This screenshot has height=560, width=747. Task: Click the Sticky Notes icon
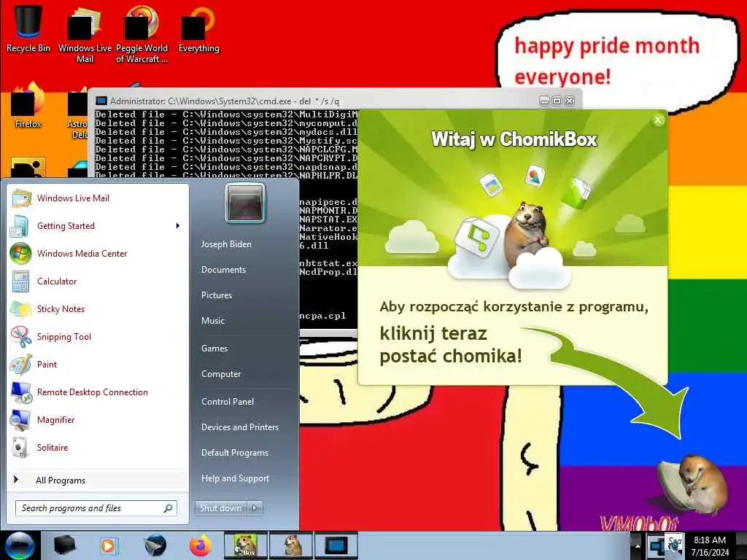point(21,309)
